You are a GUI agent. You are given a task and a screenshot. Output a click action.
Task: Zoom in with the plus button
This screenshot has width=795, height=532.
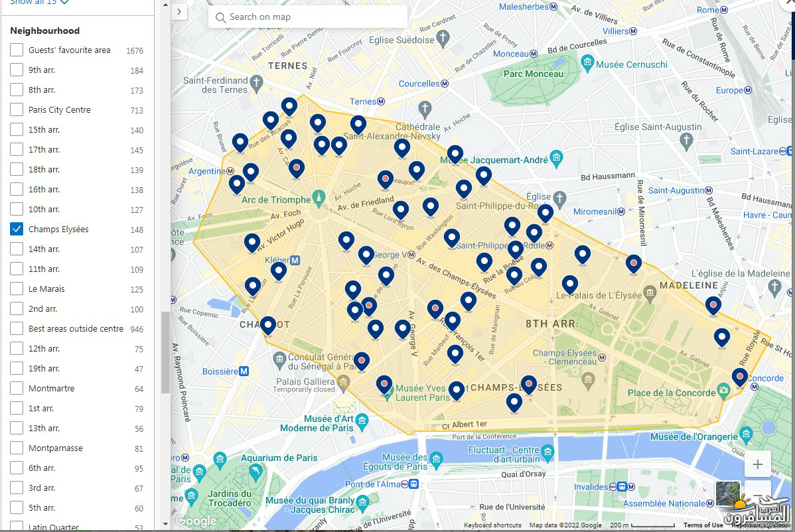point(757,464)
